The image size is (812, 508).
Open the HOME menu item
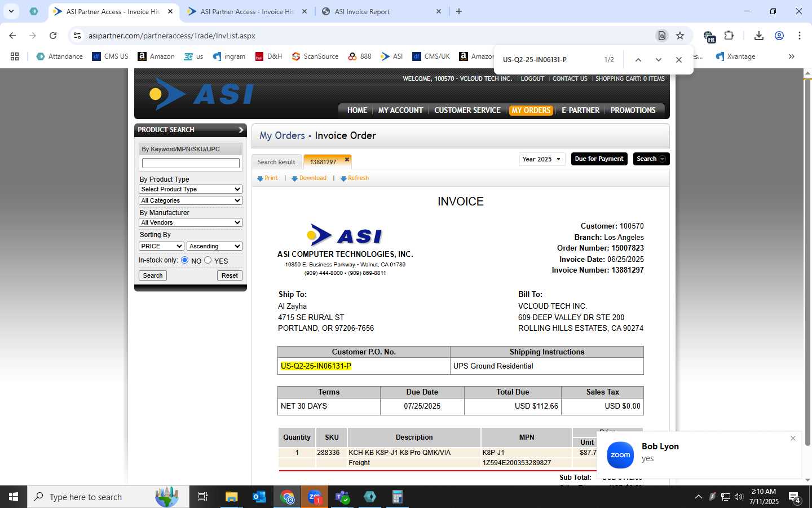click(x=357, y=111)
